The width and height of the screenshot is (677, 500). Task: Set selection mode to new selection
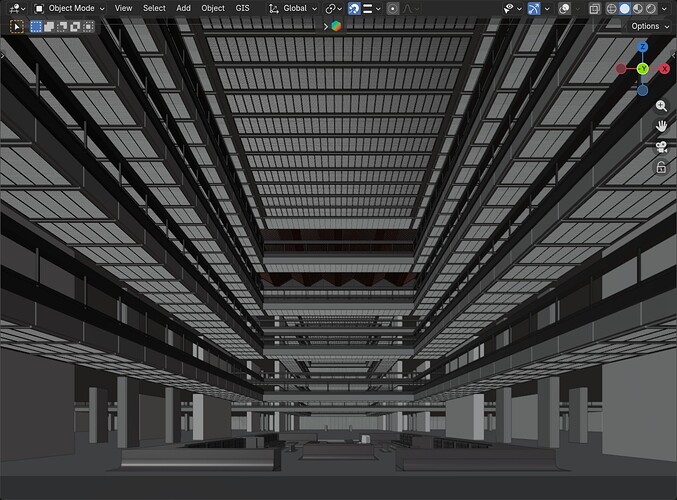click(x=36, y=27)
